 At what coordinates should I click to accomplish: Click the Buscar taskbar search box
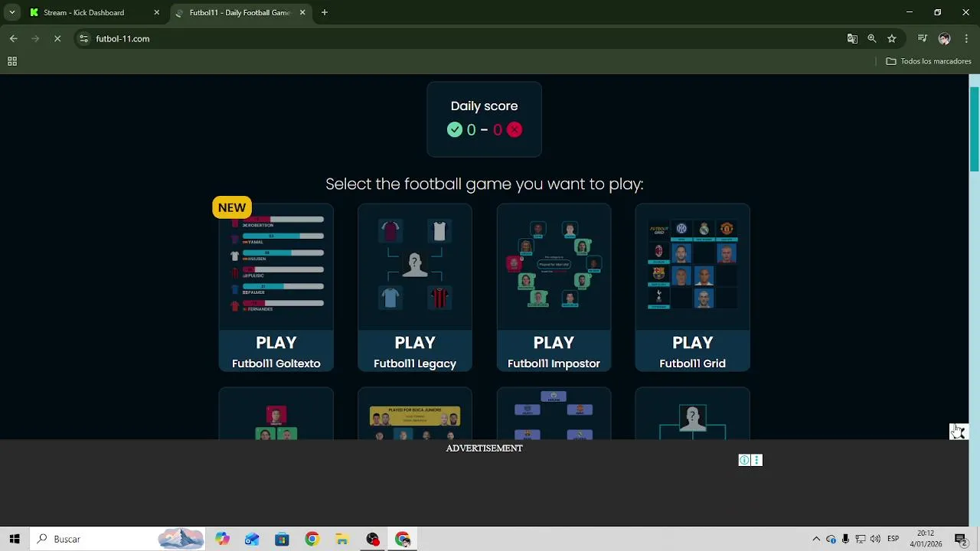119,539
